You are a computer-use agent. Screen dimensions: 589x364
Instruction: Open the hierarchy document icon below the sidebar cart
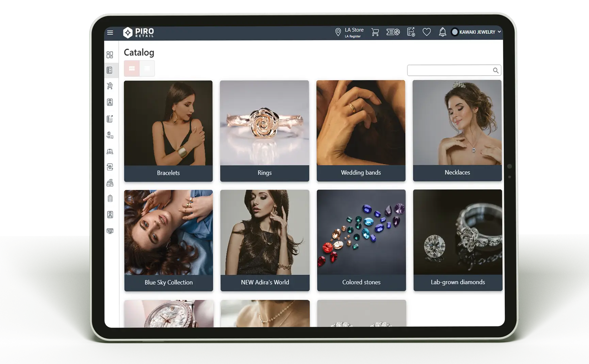pyautogui.click(x=110, y=102)
